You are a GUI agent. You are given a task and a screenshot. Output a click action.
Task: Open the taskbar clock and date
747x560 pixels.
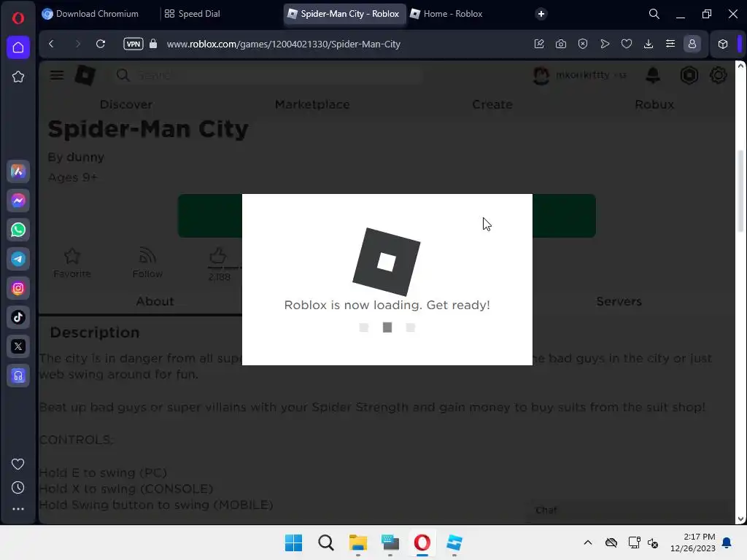(x=693, y=542)
